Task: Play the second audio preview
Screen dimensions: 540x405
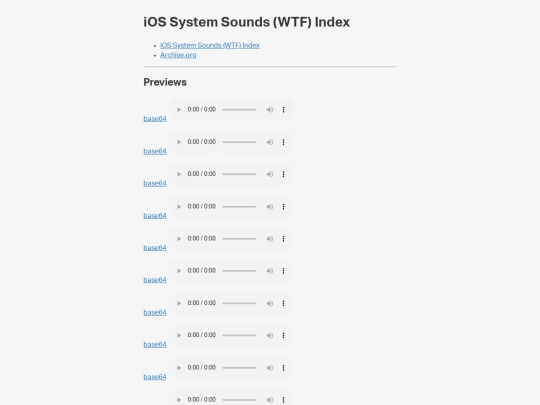Action: 179,142
